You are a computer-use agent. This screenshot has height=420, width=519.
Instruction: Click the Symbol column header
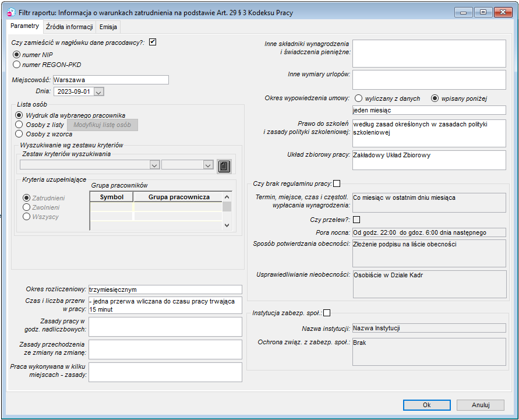tap(111, 197)
